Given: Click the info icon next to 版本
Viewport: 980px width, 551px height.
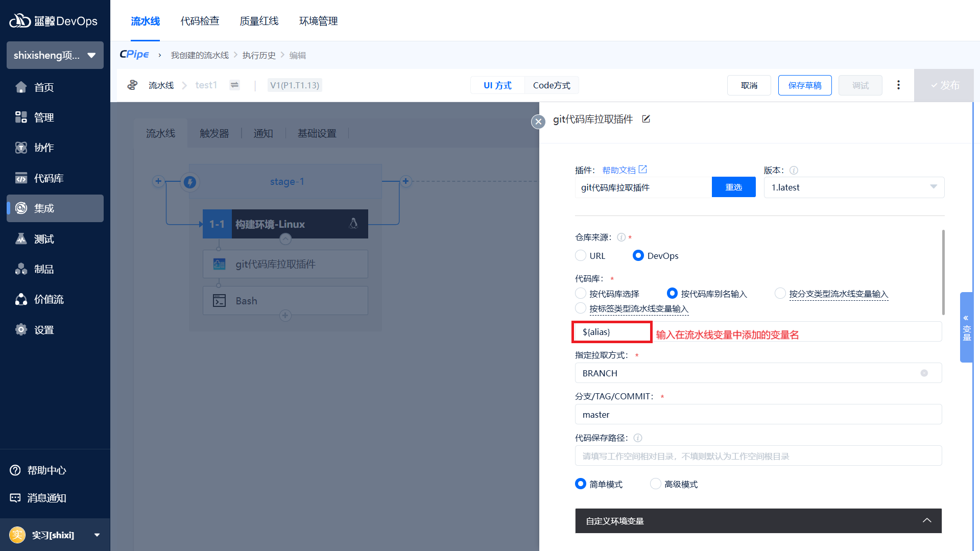Looking at the screenshot, I should (794, 171).
